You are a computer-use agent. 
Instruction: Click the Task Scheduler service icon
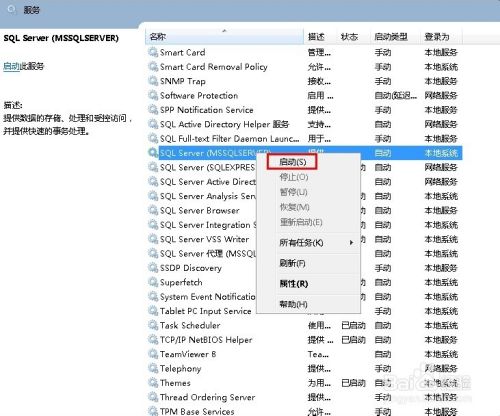tap(153, 325)
